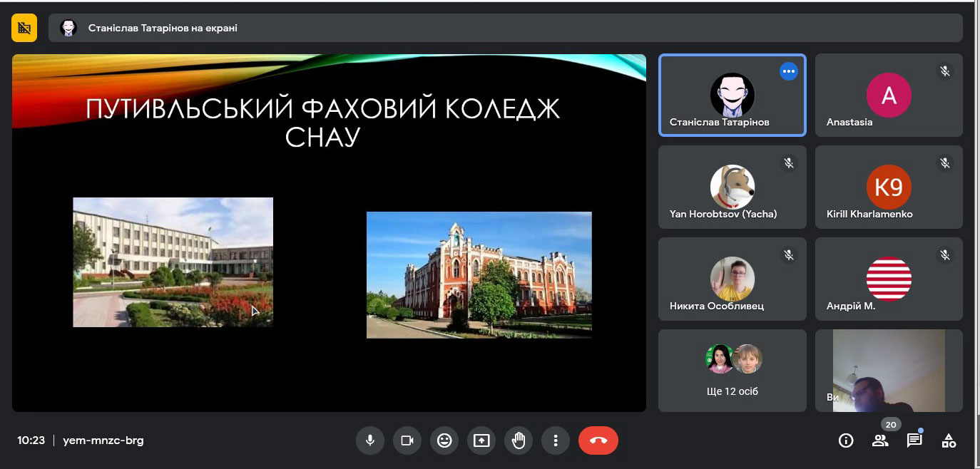Toggle the camera button

407,440
